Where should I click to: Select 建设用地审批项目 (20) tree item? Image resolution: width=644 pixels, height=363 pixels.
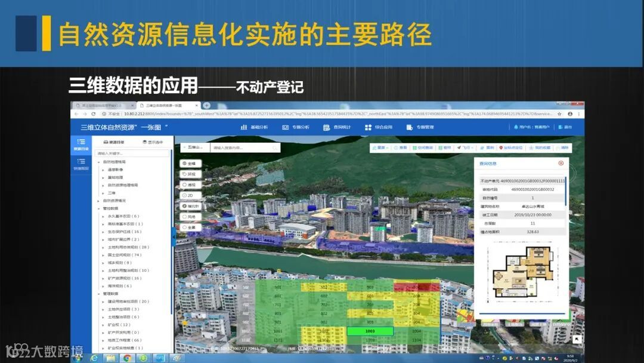[x=128, y=302]
